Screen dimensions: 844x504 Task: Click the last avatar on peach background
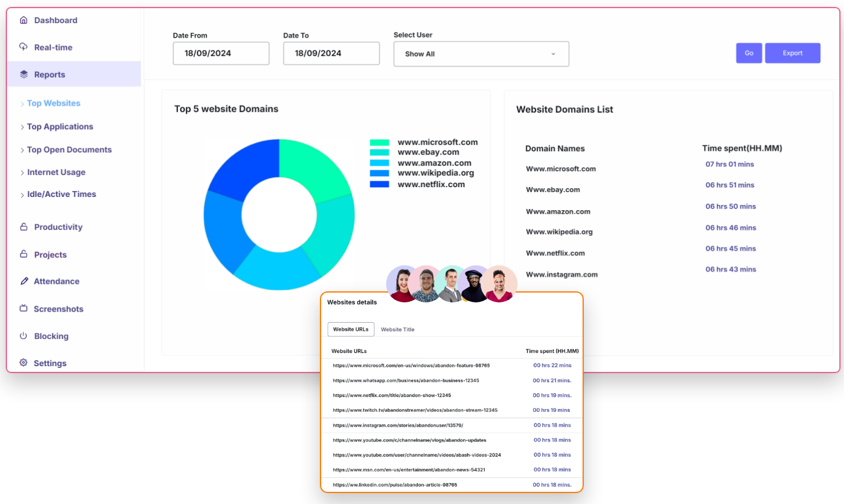click(x=500, y=284)
